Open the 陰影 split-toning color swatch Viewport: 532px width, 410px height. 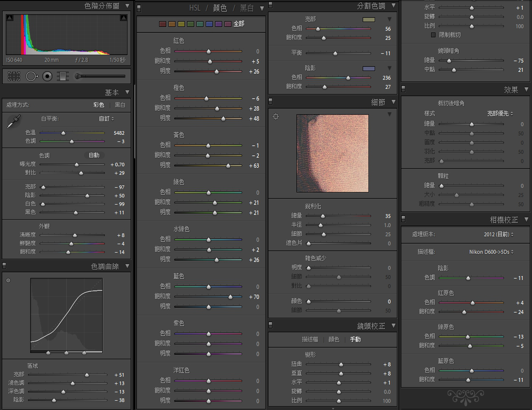point(369,68)
